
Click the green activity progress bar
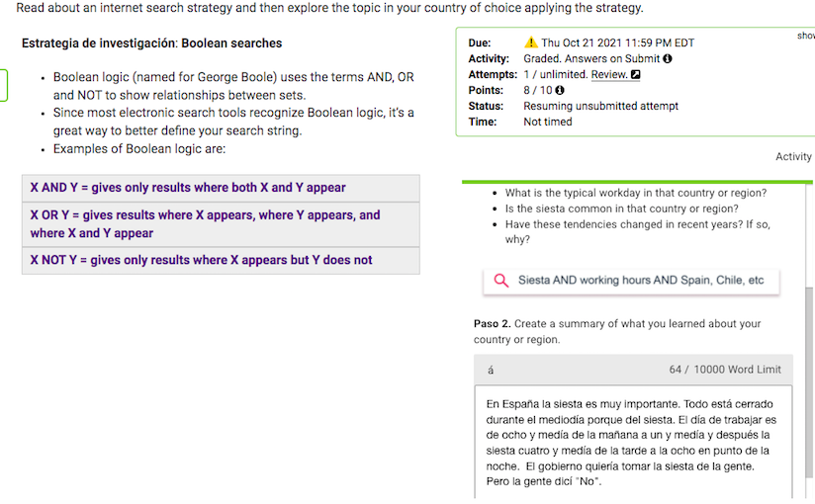click(x=637, y=182)
